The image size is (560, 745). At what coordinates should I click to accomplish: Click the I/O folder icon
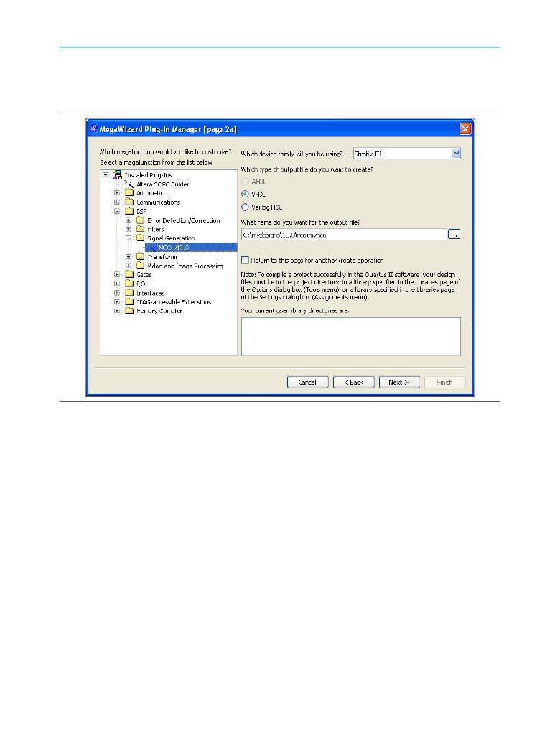point(129,284)
